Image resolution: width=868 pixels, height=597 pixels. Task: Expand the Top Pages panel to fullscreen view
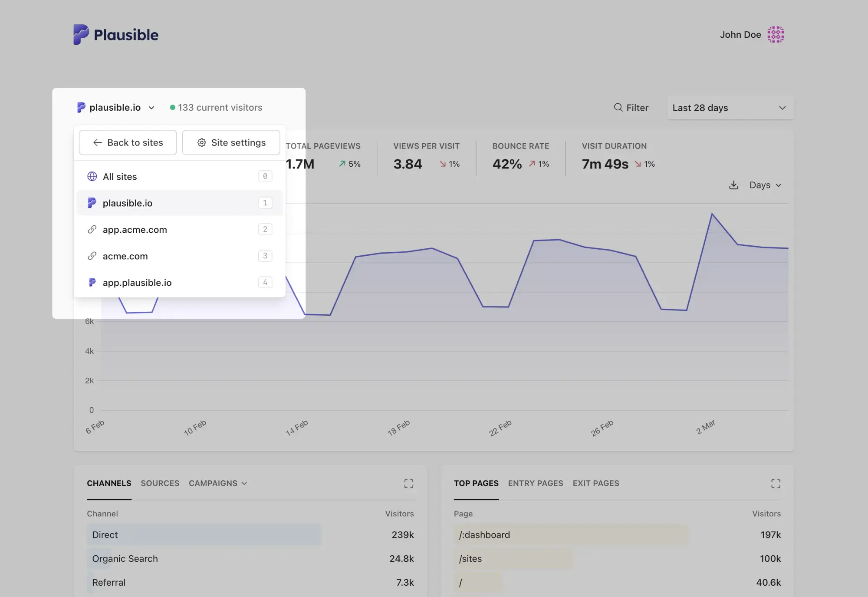(x=776, y=483)
